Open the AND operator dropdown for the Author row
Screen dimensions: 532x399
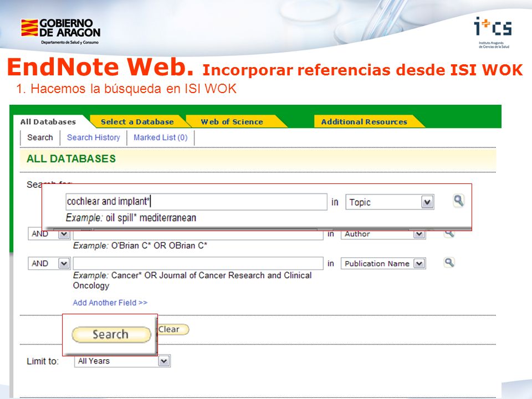coord(49,234)
